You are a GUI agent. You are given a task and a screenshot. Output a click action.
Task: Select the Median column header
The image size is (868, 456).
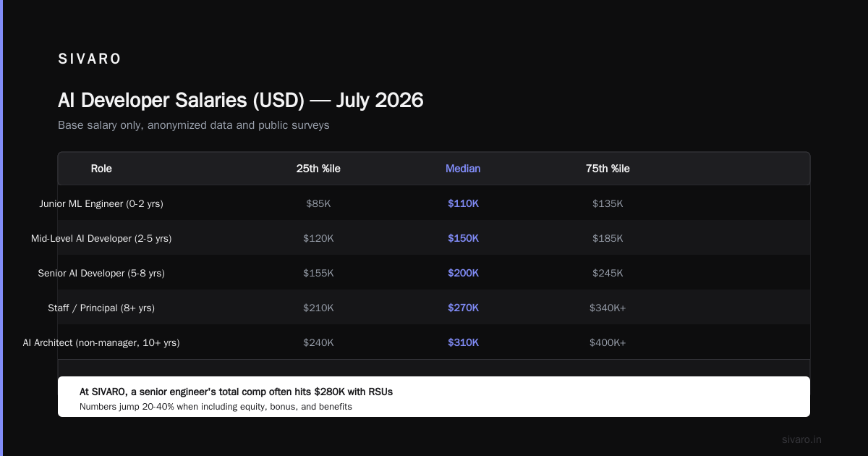coord(463,169)
